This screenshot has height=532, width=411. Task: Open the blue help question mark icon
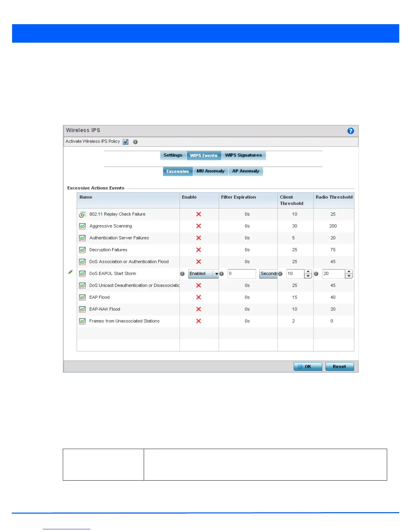pos(351,131)
